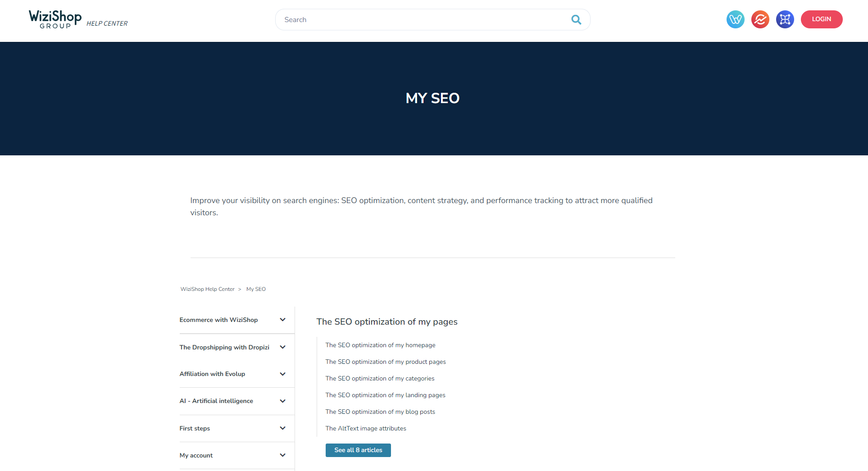Open the red Dropizi round icon
Image resolution: width=868 pixels, height=471 pixels.
760,19
